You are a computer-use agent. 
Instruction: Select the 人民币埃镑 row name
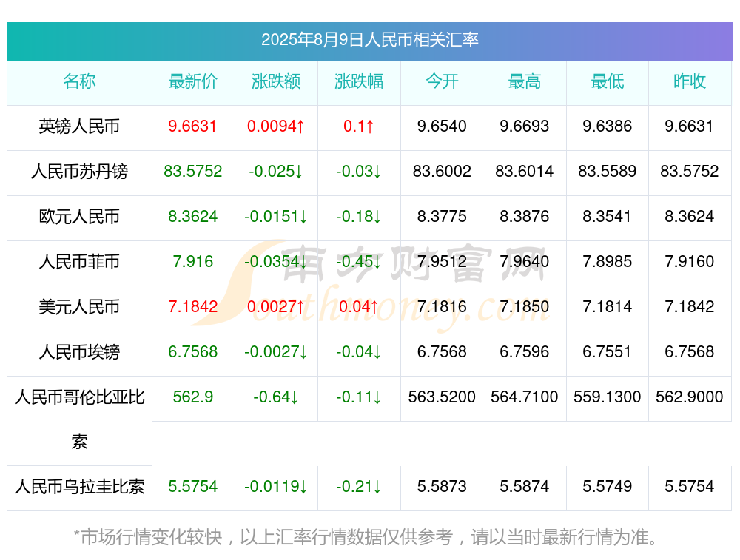pyautogui.click(x=79, y=352)
